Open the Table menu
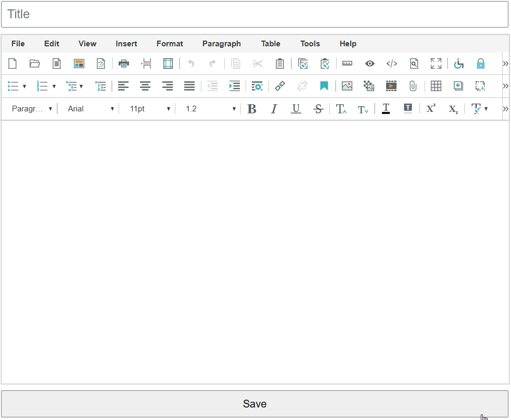The width and height of the screenshot is (511, 420). point(271,44)
